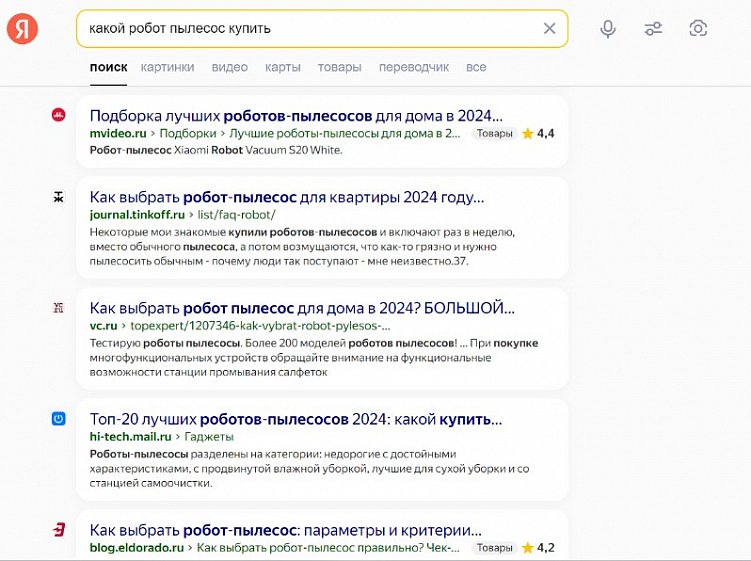
Task: Click the Товары badge on the mvideo result
Action: pyautogui.click(x=494, y=134)
